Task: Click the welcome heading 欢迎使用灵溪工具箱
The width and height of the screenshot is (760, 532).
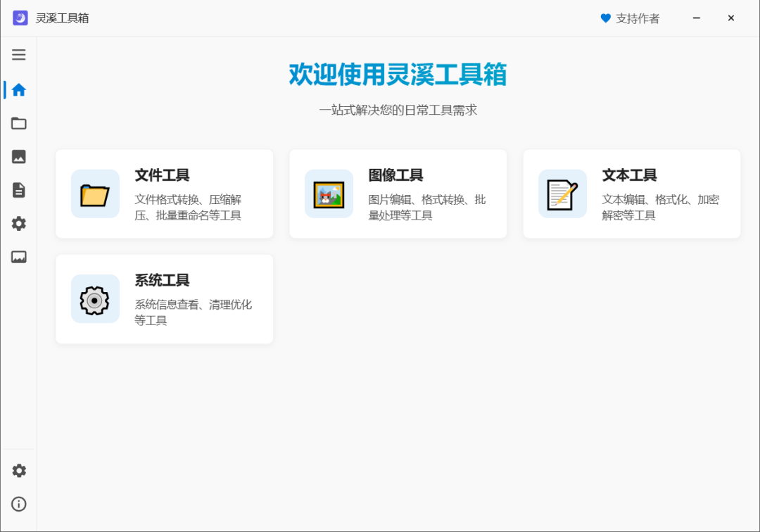Action: pos(398,73)
